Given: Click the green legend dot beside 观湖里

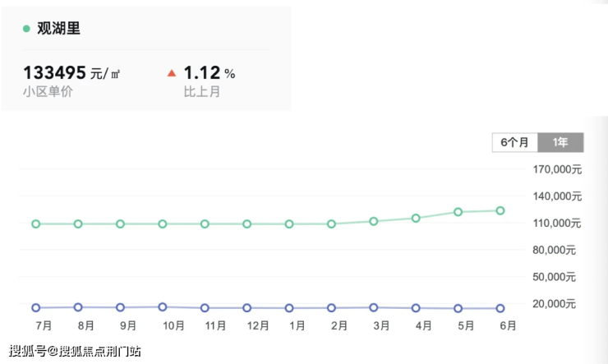Looking at the screenshot, I should tap(26, 29).
